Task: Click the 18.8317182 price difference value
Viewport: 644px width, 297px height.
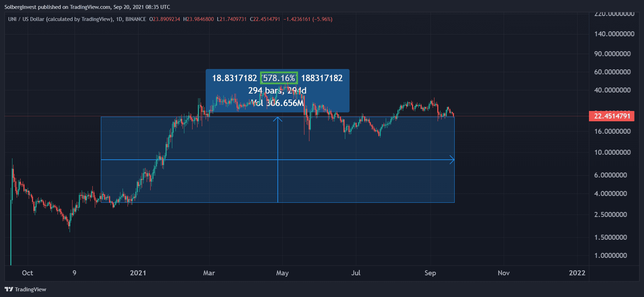Action: (234, 78)
